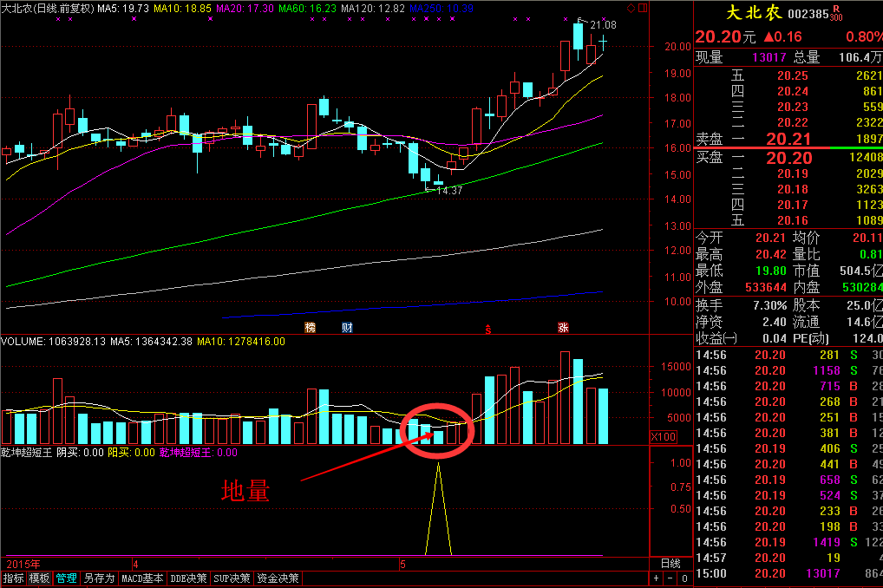
Task: Apply the DDE决策 template
Action: [188, 578]
